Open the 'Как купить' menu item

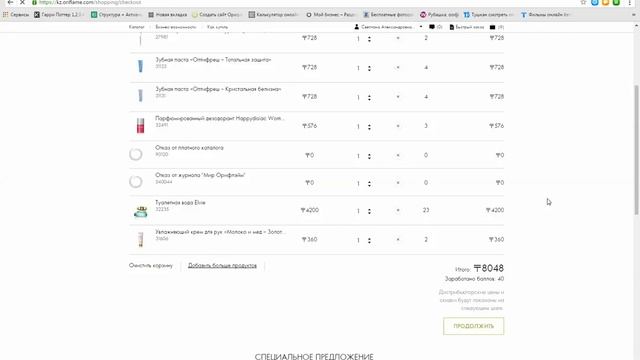pos(218,27)
